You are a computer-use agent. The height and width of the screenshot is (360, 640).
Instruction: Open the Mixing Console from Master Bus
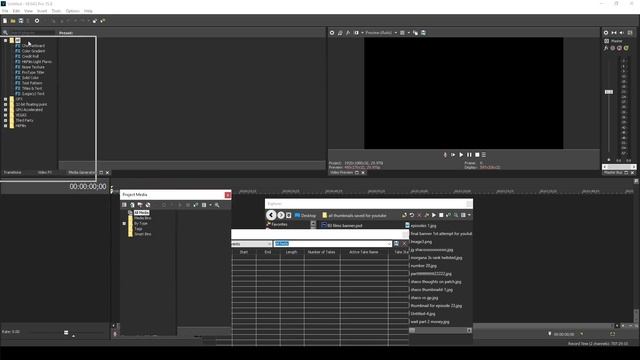[630, 33]
